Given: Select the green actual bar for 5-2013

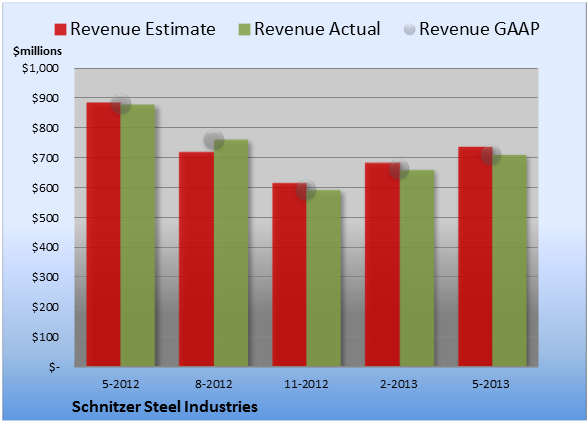Looking at the screenshot, I should 510,261.
